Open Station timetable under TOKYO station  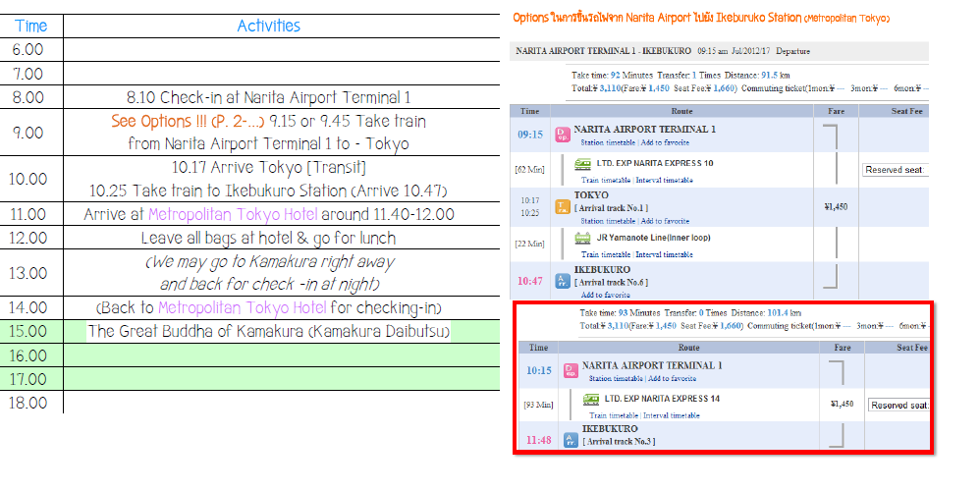coord(608,221)
